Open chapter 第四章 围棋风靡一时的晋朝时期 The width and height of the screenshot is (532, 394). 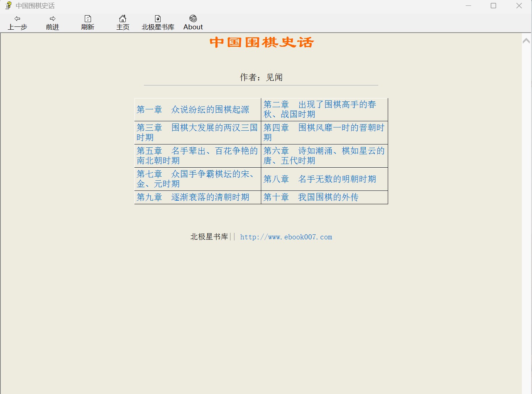pos(324,133)
